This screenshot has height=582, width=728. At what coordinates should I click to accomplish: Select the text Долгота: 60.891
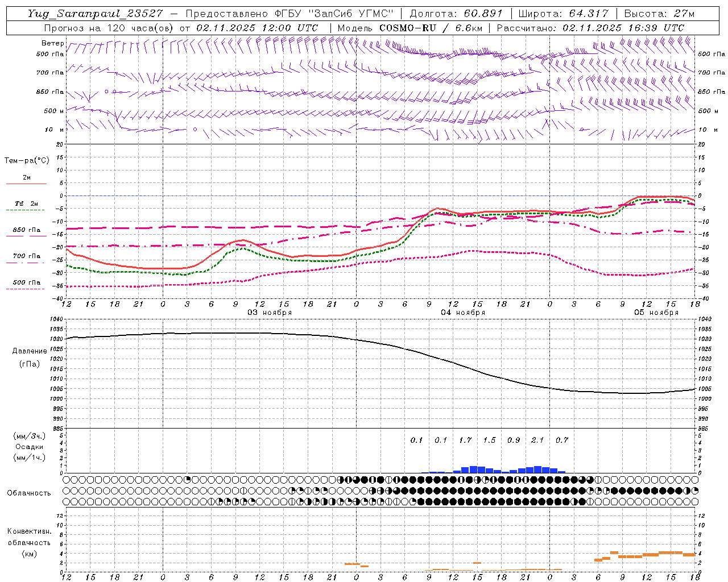click(456, 14)
